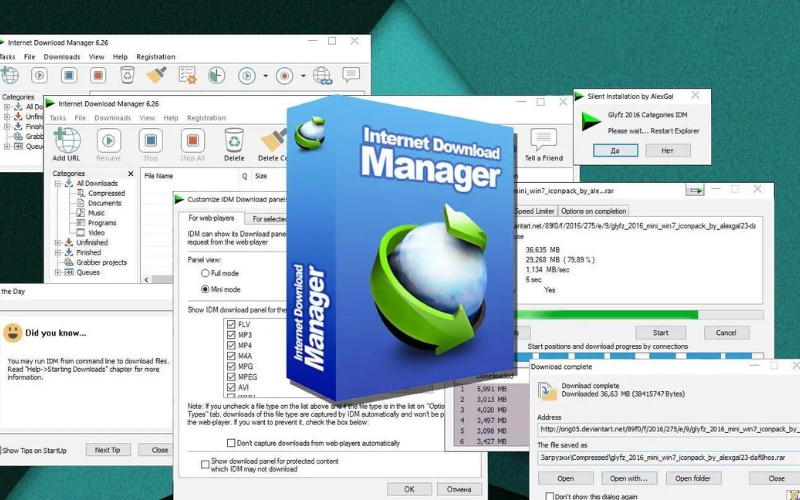Select the Compressed category in the front IDM window
Screen dimensions: 800x500
click(106, 193)
